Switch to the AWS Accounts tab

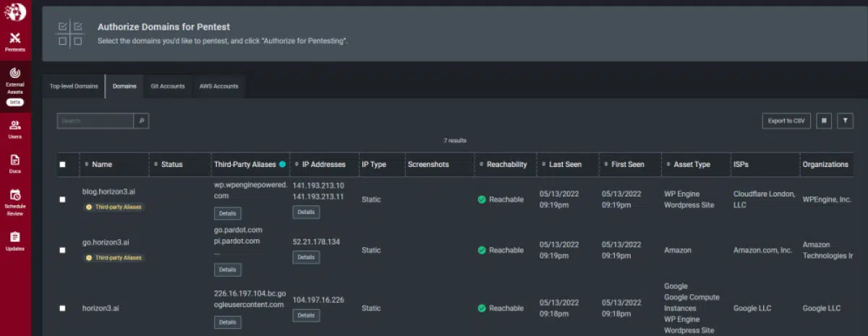coord(219,86)
